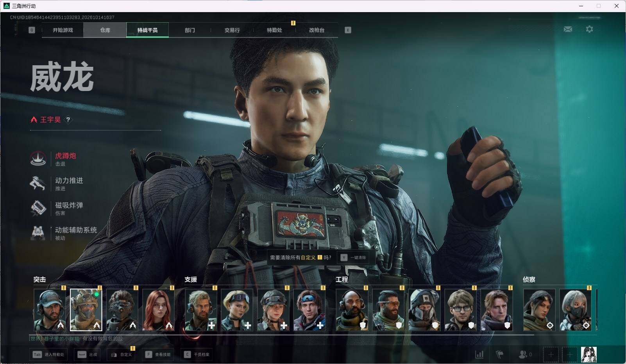The image size is (626, 364).
Task: Click the first empty squad slot plus
Action: pos(551,355)
